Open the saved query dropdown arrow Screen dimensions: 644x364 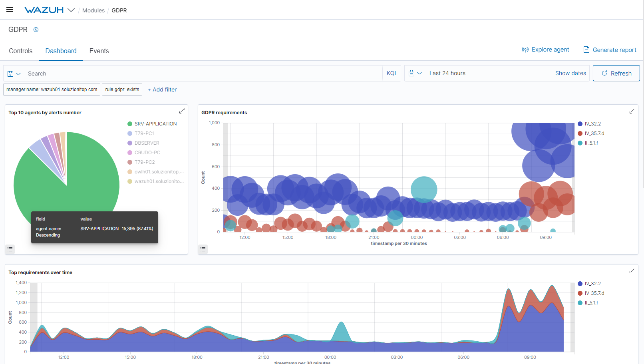click(x=18, y=73)
